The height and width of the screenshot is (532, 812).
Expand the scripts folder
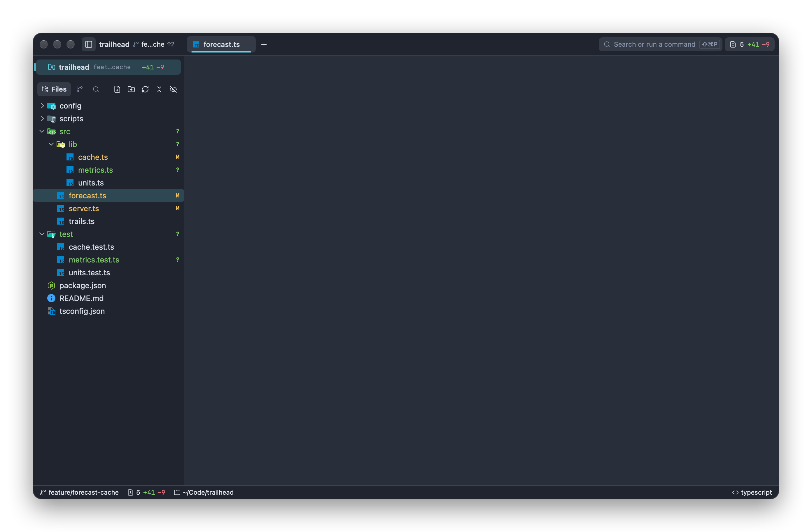(42, 118)
